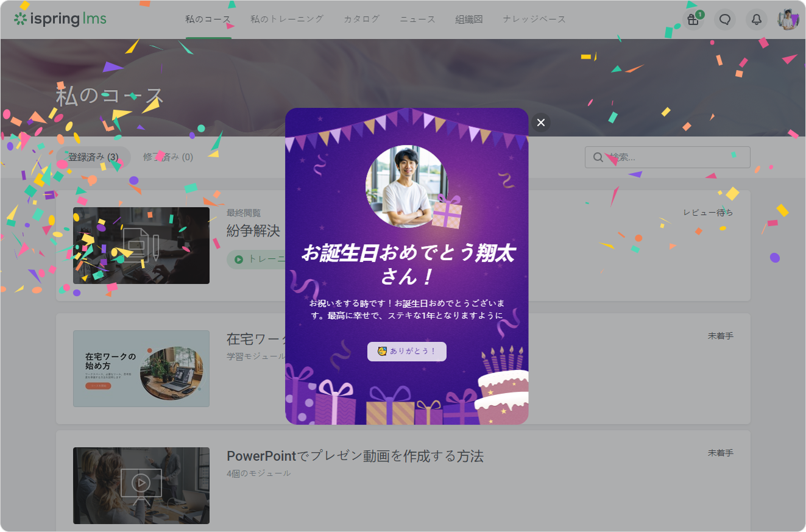The image size is (806, 532).
Task: Select the 修了済み (0) filter tab
Action: (168, 157)
